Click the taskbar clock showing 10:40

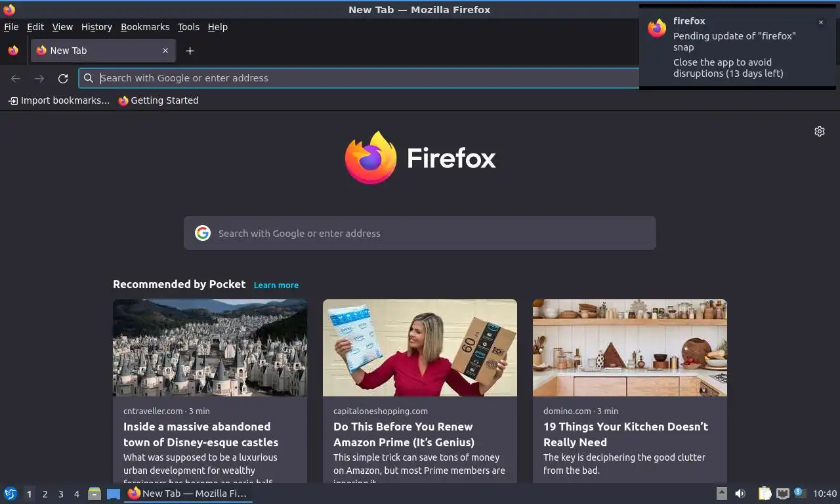click(x=825, y=493)
